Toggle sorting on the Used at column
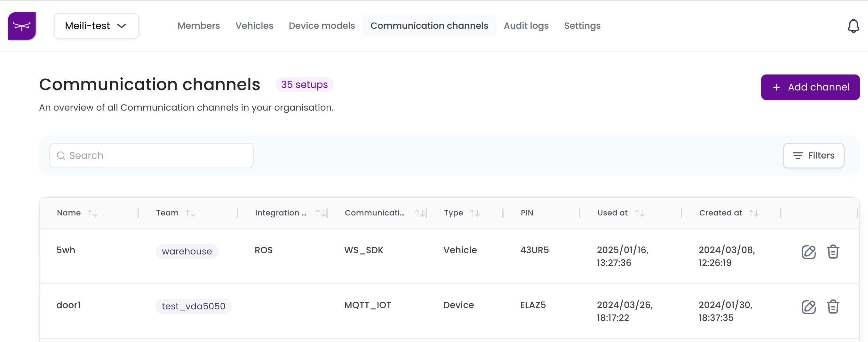 pyautogui.click(x=640, y=213)
